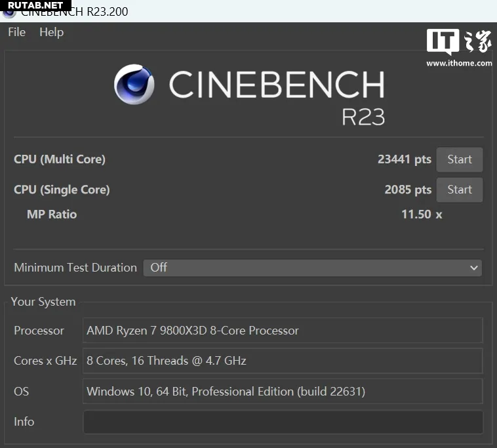This screenshot has height=448, width=497.
Task: Click the CPU (Multi Core) label
Action: 60,159
